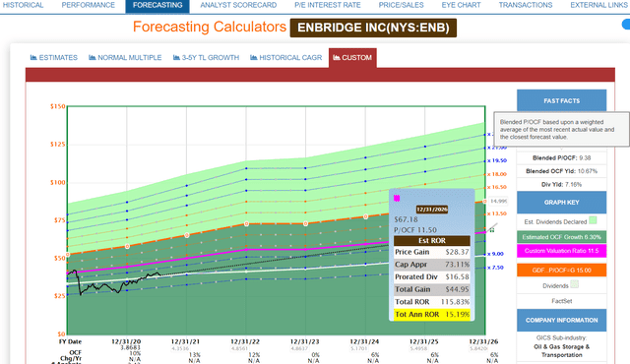Click the x 19.50 multiple label
Viewport: 630px width, 364px height.
tap(497, 160)
